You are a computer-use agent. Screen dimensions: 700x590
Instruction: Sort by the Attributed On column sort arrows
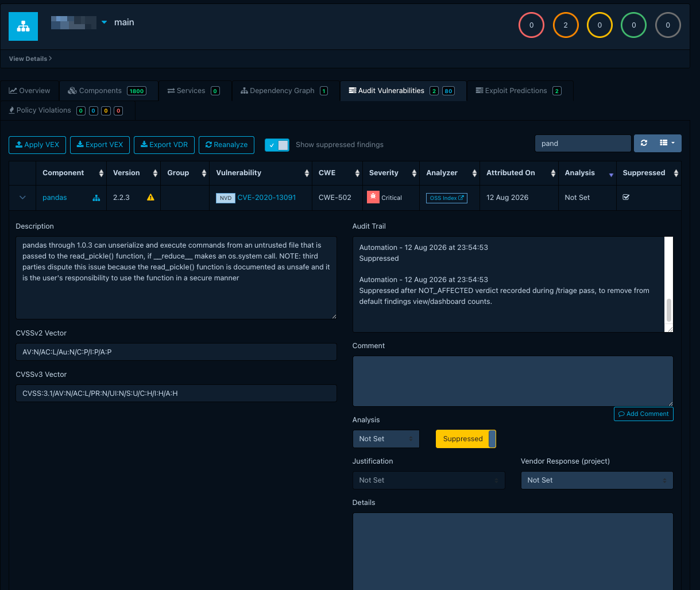point(553,173)
